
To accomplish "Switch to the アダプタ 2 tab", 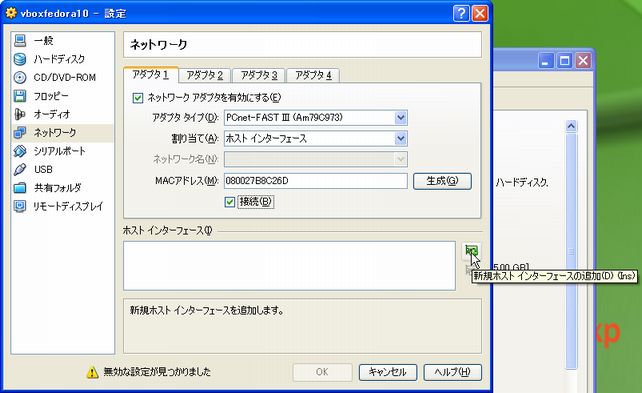I will [x=205, y=75].
